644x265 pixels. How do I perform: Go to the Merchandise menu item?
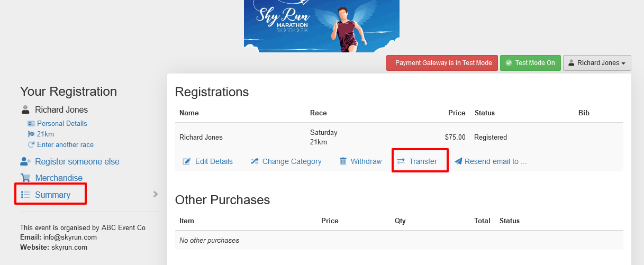click(x=59, y=178)
